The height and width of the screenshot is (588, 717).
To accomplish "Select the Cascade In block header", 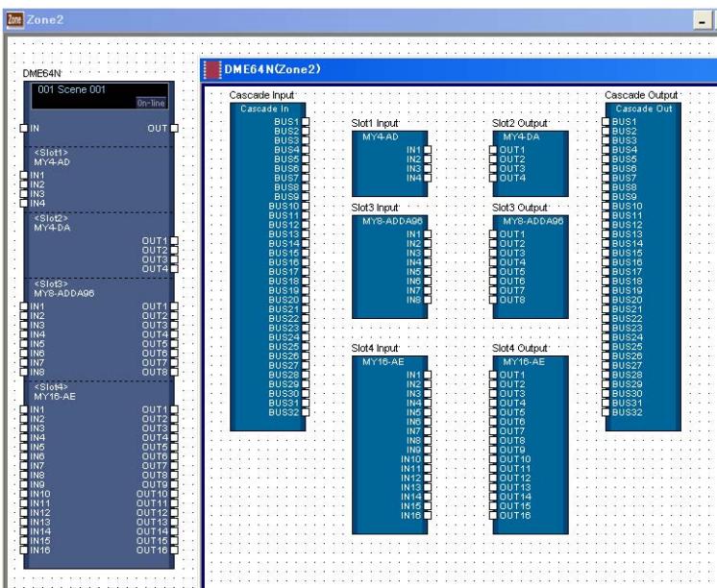I will [x=264, y=109].
